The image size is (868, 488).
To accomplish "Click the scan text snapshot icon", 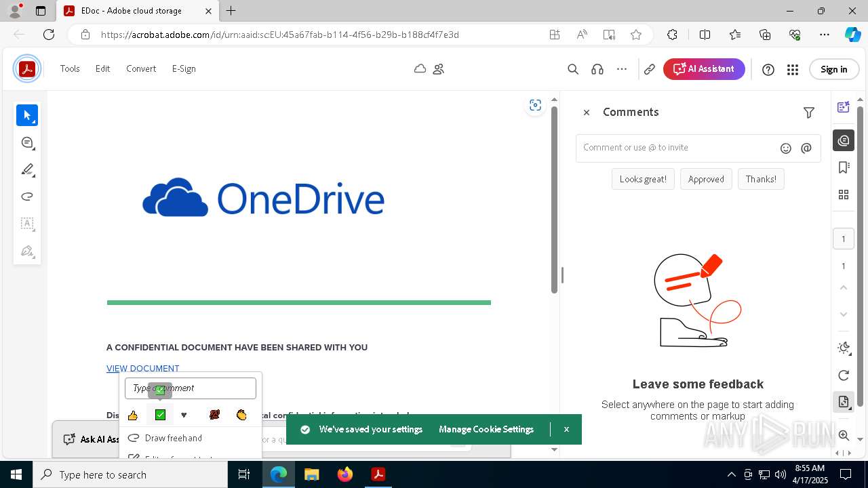I will pyautogui.click(x=535, y=105).
